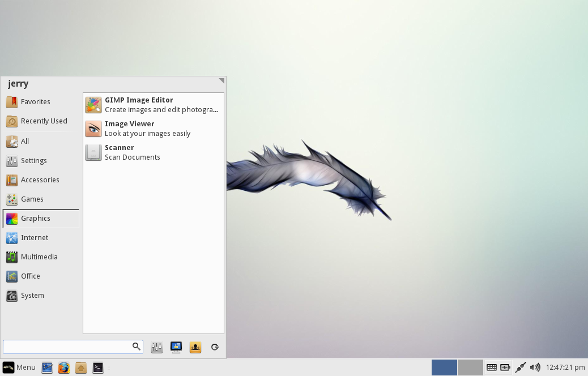Open the Image Viewer application
Image resolution: width=588 pixels, height=376 pixels.
click(x=154, y=129)
